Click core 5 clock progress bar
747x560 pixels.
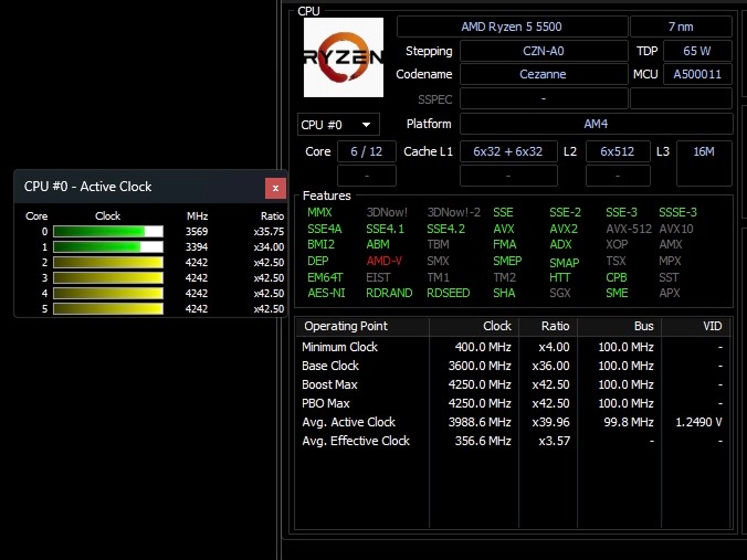(108, 309)
